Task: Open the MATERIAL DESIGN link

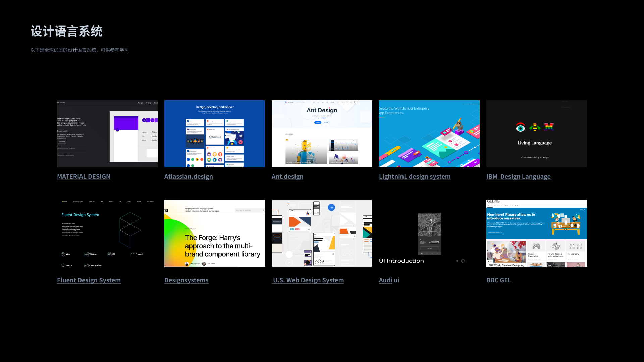Action: pyautogui.click(x=84, y=177)
